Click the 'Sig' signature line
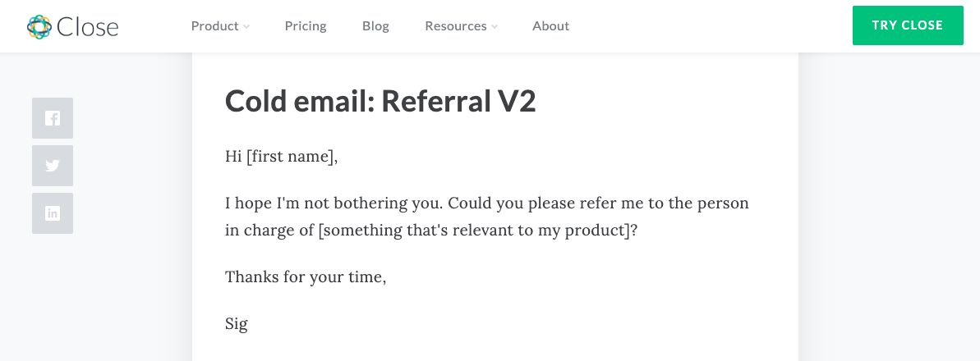980x361 pixels. [x=237, y=324]
